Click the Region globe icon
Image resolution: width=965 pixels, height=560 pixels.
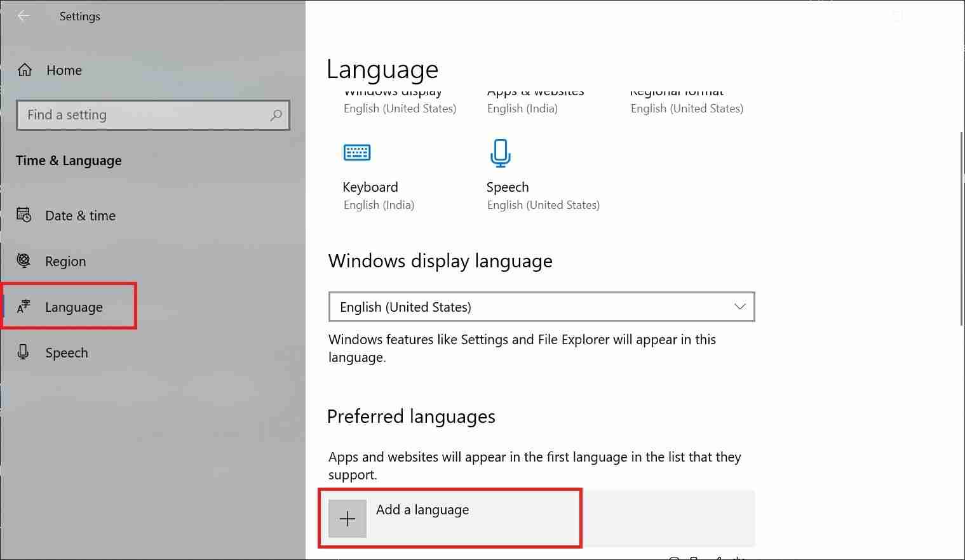23,261
